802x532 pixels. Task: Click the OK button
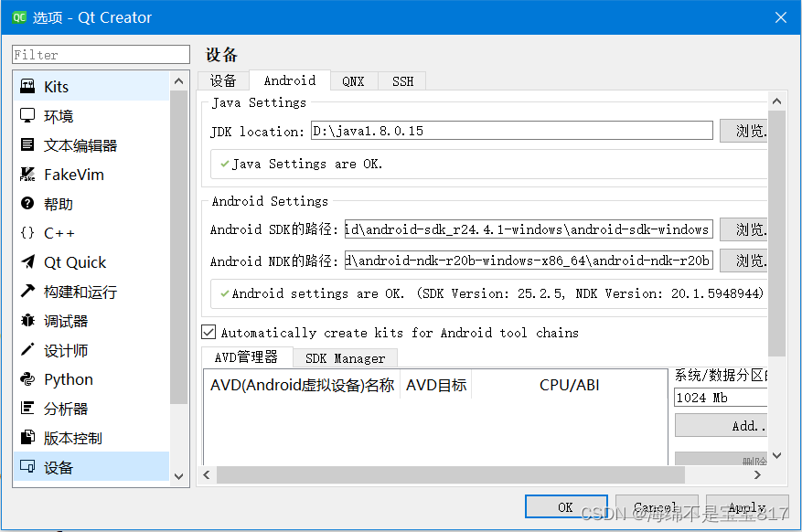coord(566,506)
